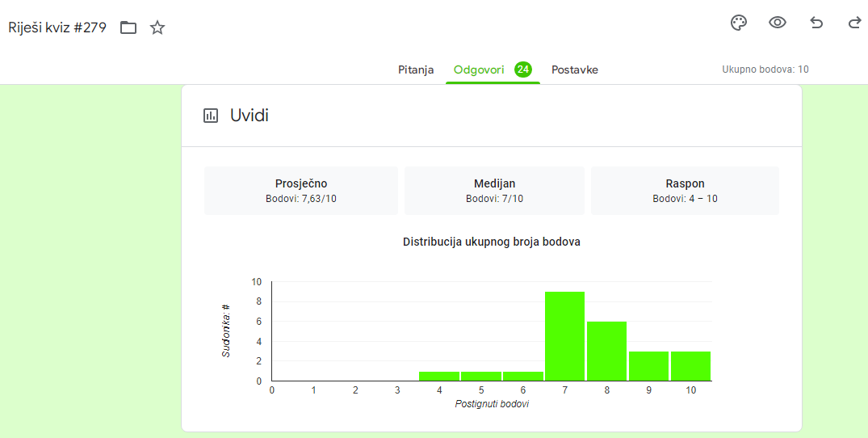Click the histogram bar for score 8
Viewport: 868px width, 438px height.
pos(606,351)
